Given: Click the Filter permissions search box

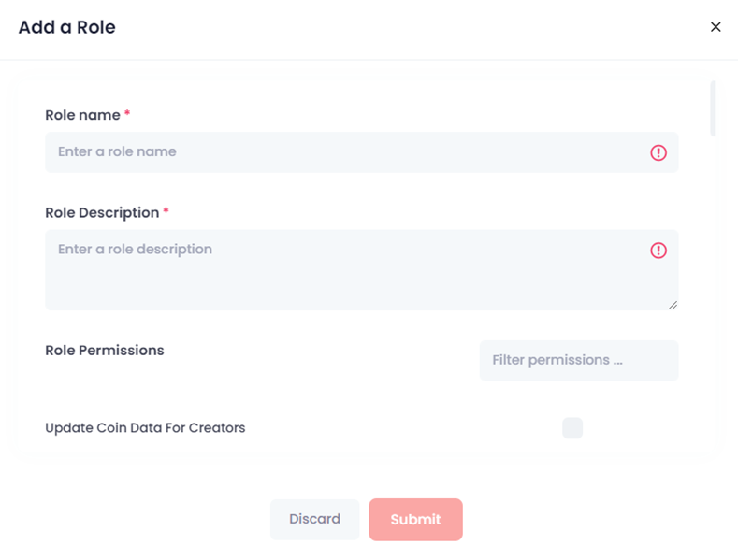Looking at the screenshot, I should [579, 361].
